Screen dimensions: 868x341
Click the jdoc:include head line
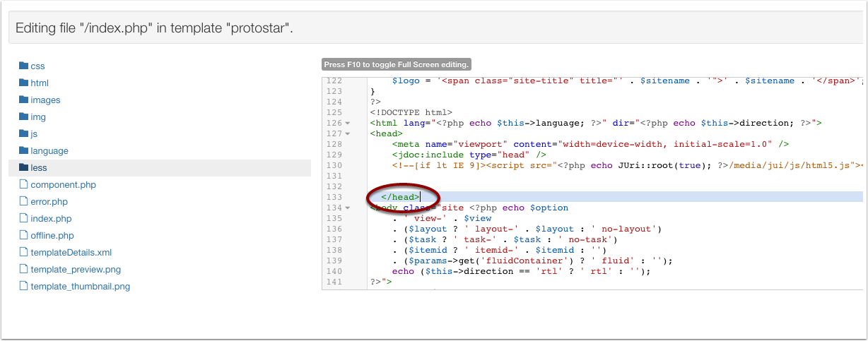coord(469,155)
